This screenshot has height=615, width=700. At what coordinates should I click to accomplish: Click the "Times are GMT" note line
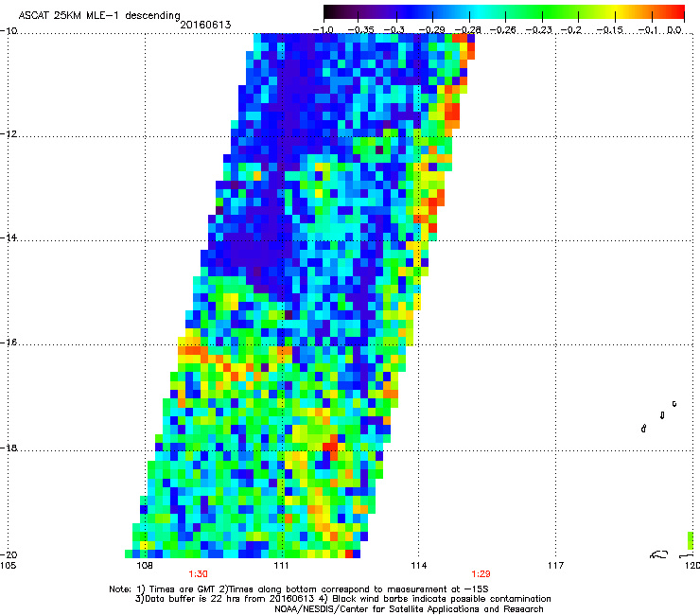click(x=299, y=589)
